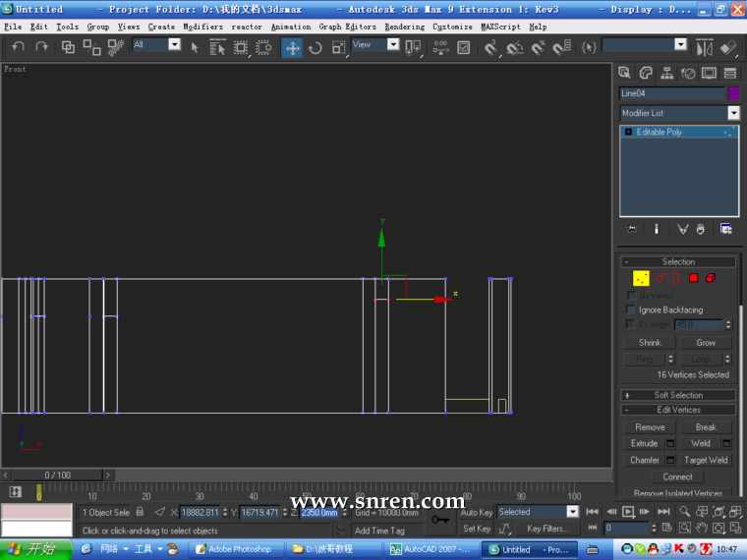Click the purple object color swatch

tap(733, 93)
